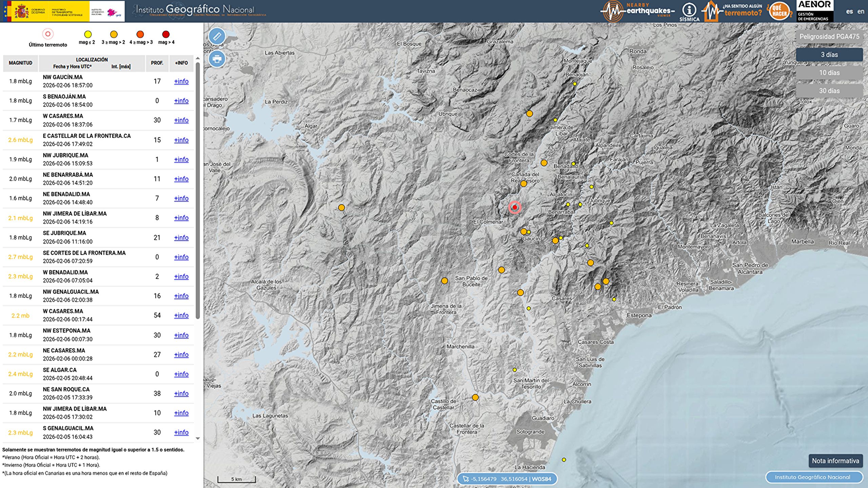Click the earthquake table scrollbar
The height and width of the screenshot is (488, 868).
click(x=198, y=203)
